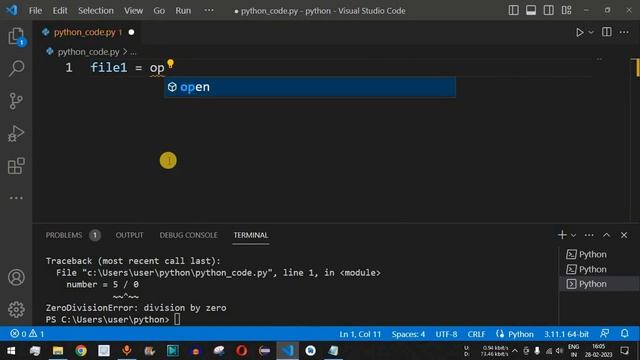This screenshot has width=640, height=360.
Task: Open the Explorer view in activity bar
Action: pos(16,36)
